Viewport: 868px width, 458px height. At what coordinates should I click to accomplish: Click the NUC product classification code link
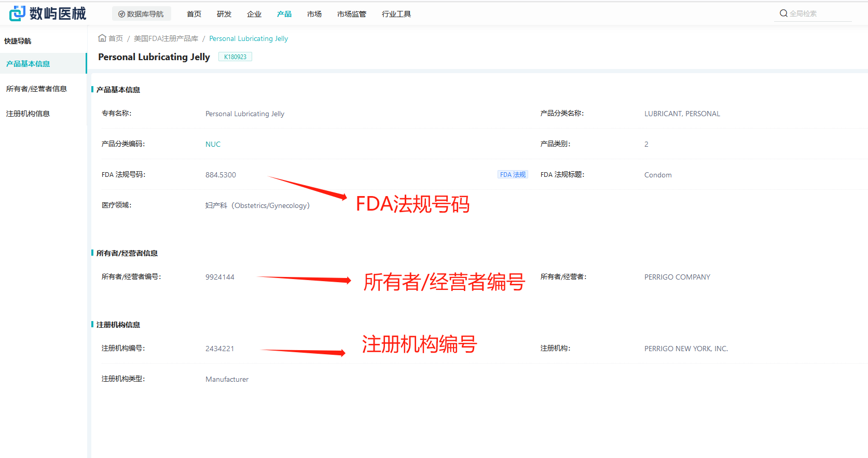[x=213, y=144]
